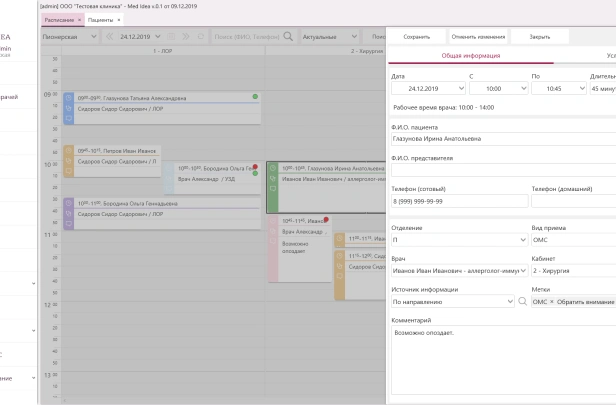Select the Общая информация tab
616x405 pixels.
470,56
